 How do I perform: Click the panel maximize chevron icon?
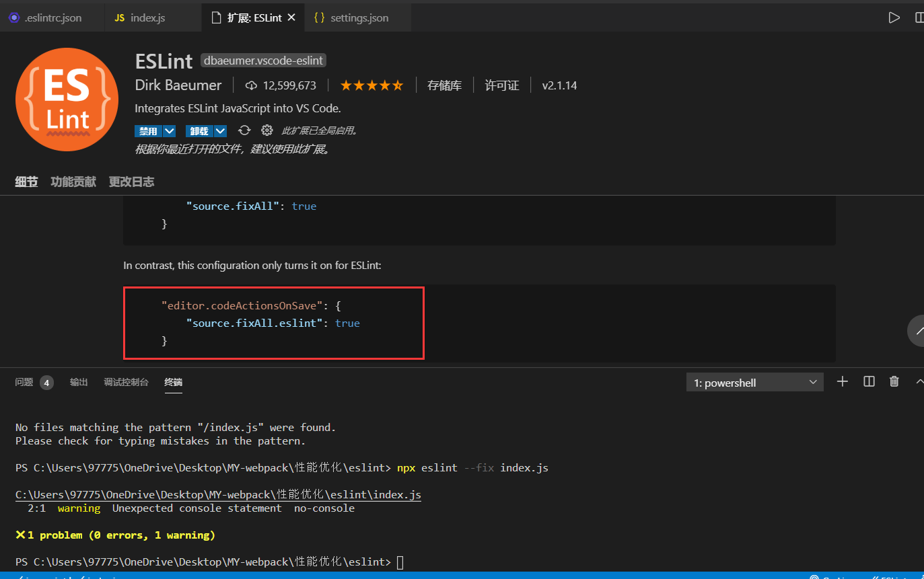pyautogui.click(x=919, y=381)
